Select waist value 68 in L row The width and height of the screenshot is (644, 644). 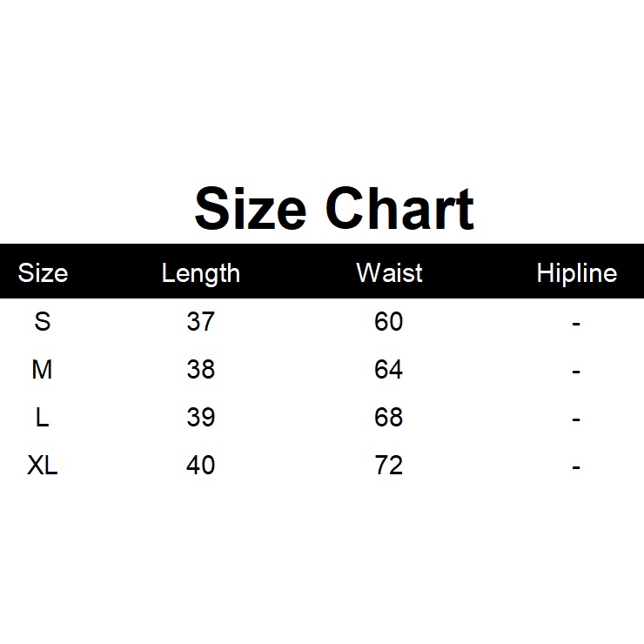(x=389, y=418)
